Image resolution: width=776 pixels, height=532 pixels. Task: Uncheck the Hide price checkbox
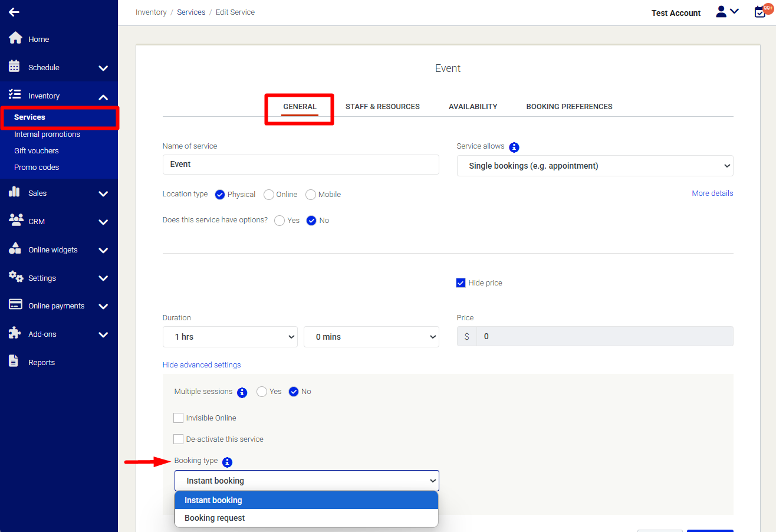tap(461, 283)
